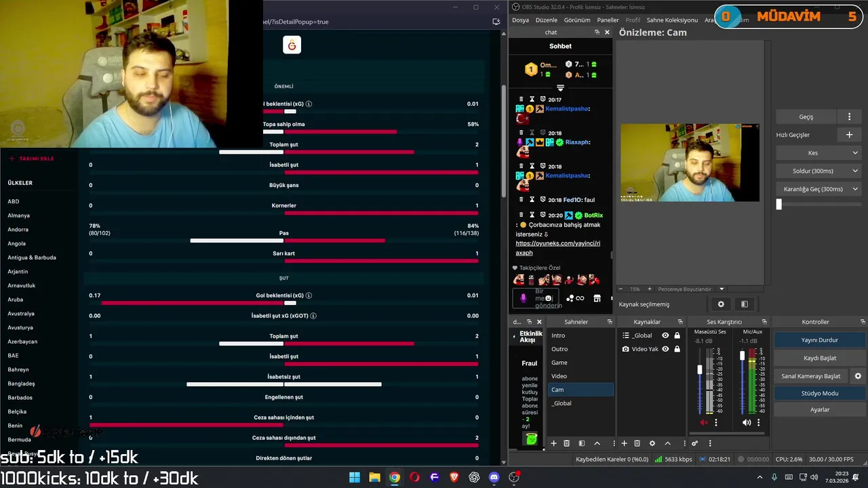868x488 pixels.
Task: Show hidden system tray icons
Action: point(759,477)
